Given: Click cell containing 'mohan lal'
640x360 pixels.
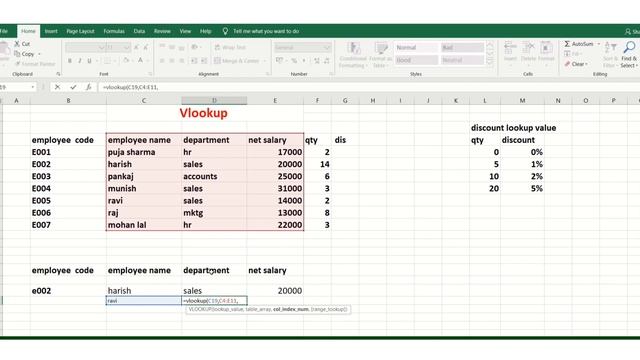Looking at the screenshot, I should tap(144, 225).
